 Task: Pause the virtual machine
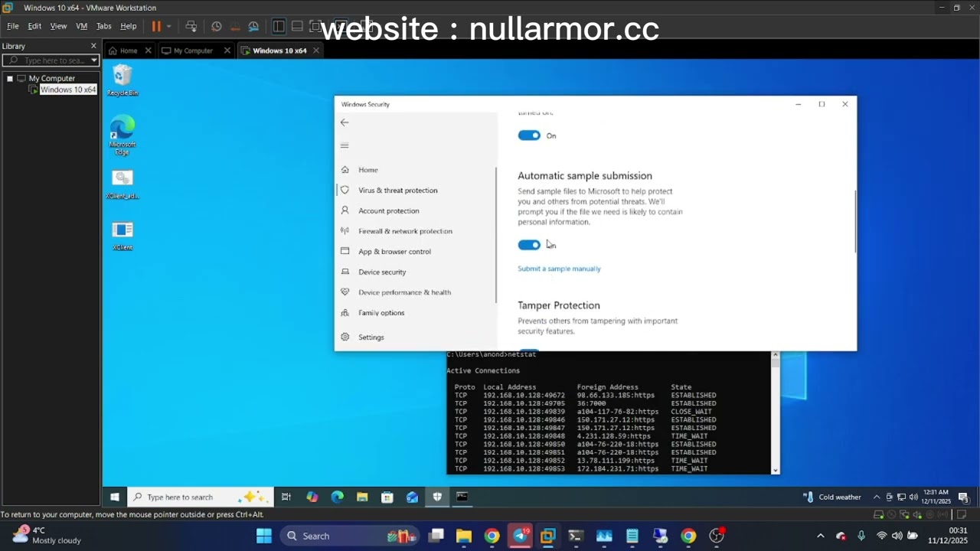(x=156, y=26)
